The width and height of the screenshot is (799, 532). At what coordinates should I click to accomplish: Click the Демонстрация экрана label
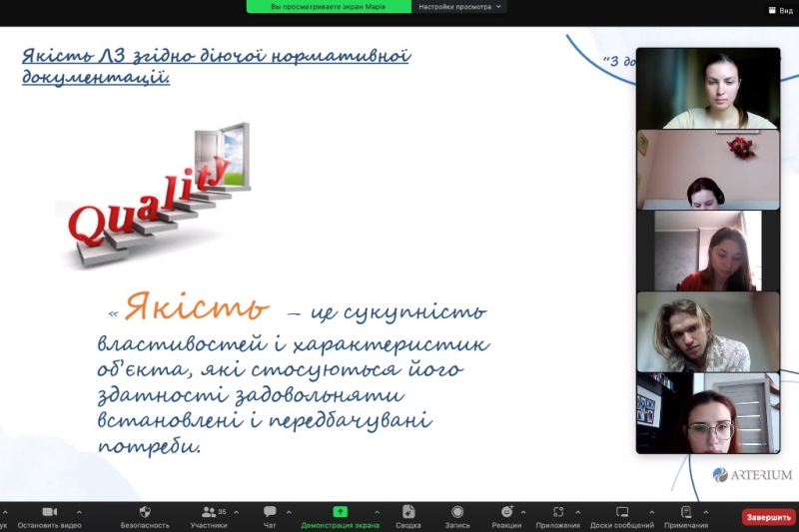(340, 525)
